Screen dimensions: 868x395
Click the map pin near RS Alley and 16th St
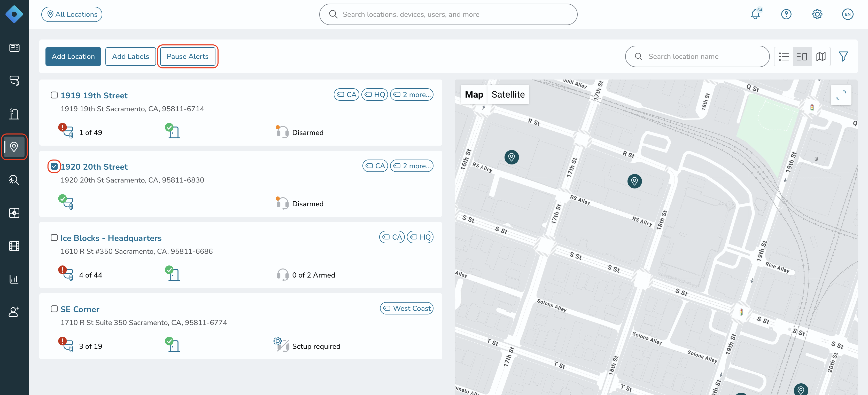click(x=512, y=157)
